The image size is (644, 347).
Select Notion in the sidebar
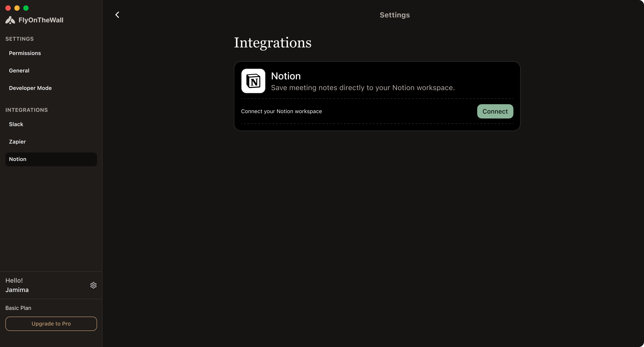point(51,159)
